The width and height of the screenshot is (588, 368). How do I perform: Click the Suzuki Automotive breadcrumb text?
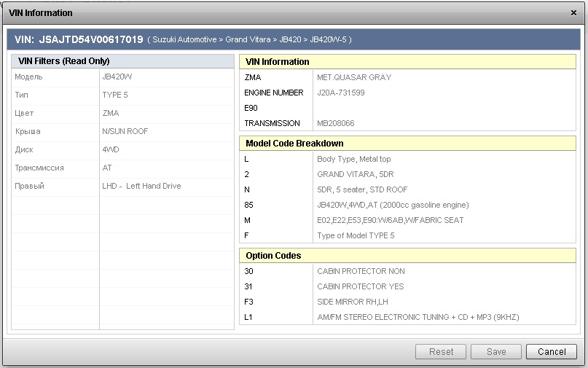[x=184, y=39]
